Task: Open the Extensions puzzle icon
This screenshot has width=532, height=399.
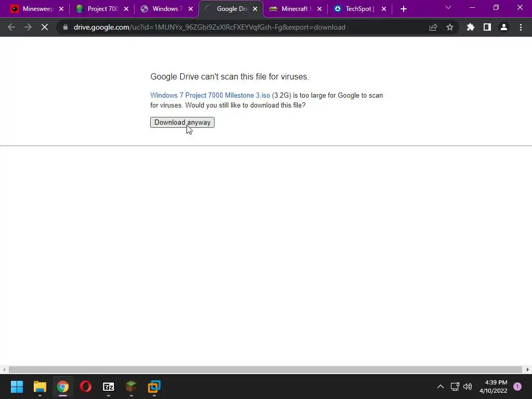Action: point(471,27)
